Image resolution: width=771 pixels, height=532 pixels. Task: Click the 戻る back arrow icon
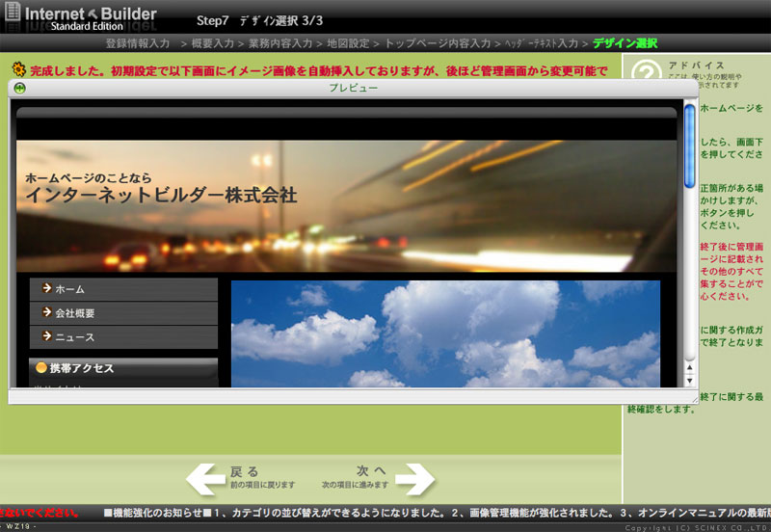(205, 478)
